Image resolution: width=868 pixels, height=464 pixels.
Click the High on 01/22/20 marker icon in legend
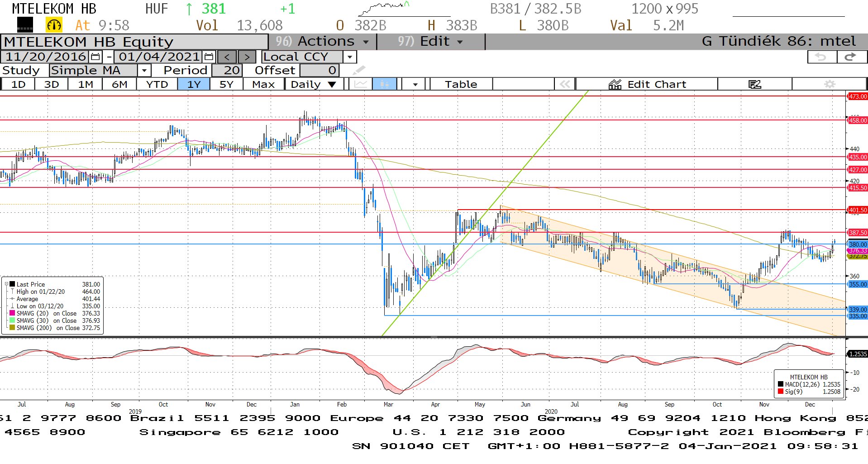12,292
